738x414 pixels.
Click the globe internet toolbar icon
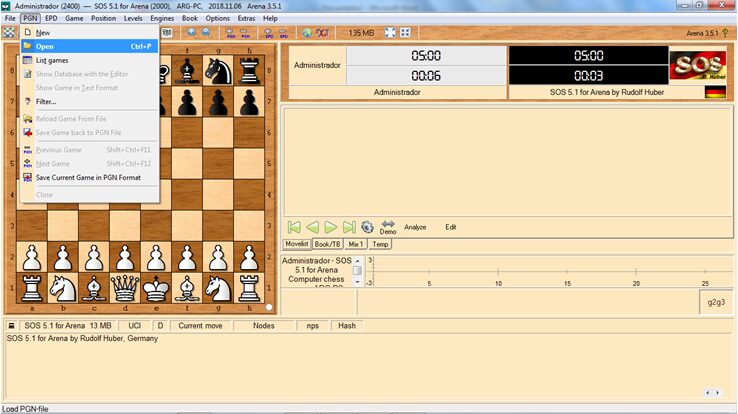(x=307, y=32)
